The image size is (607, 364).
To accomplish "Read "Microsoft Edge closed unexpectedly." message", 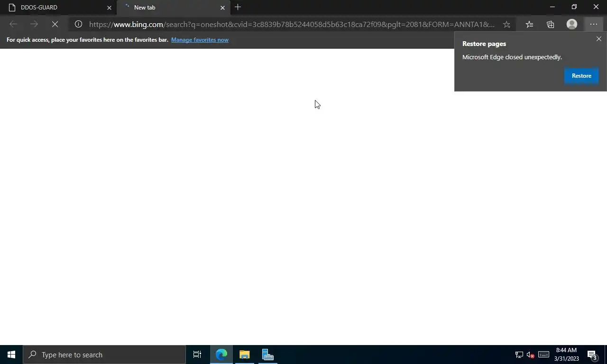I will 512,57.
